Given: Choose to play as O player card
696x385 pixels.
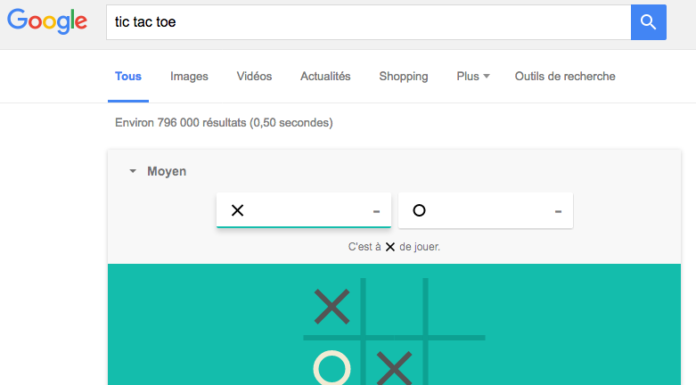Looking at the screenshot, I should point(486,210).
